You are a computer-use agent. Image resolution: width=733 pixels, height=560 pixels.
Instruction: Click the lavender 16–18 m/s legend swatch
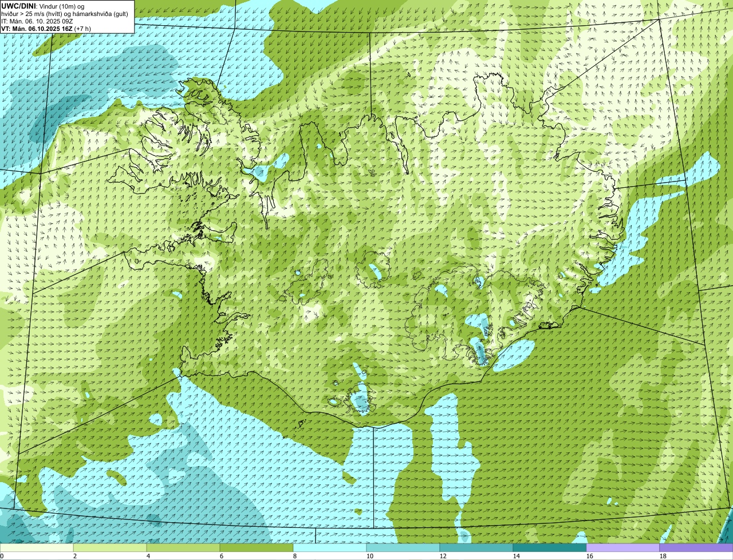pos(623,548)
